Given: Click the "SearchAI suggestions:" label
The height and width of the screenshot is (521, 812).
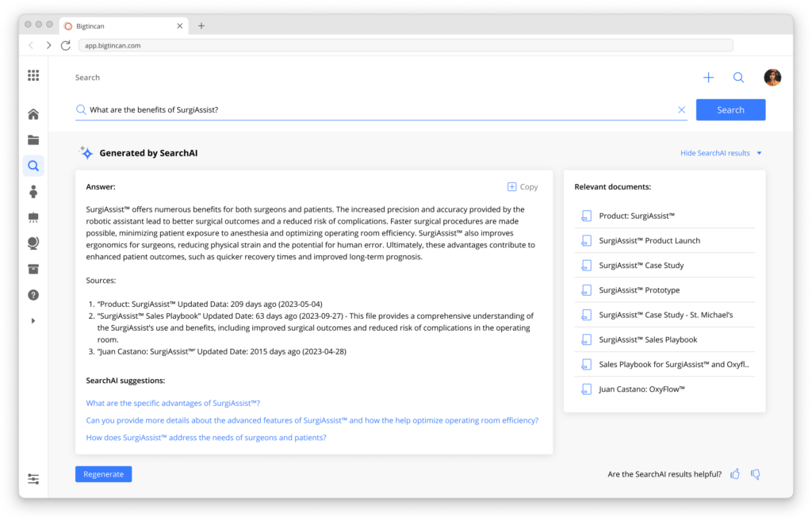Looking at the screenshot, I should [125, 381].
